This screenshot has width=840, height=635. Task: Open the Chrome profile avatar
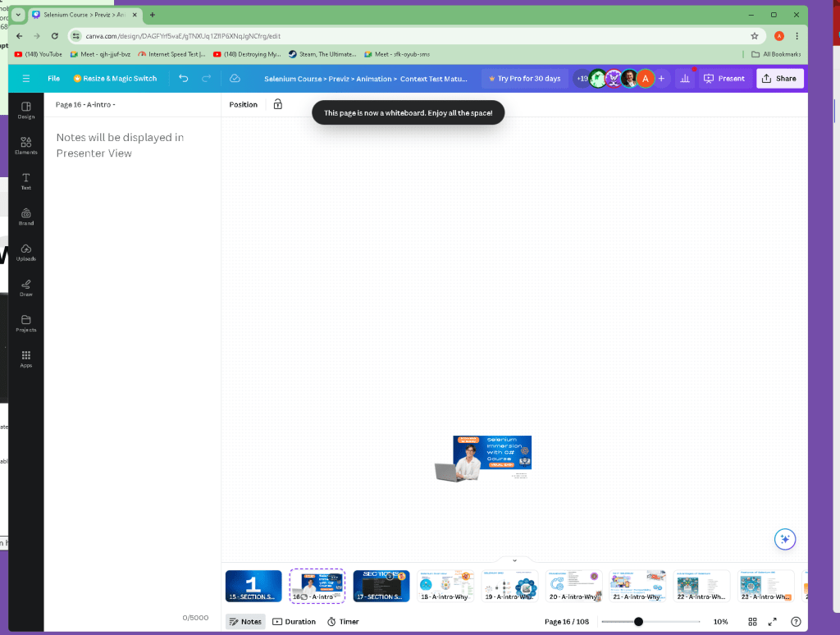(779, 36)
